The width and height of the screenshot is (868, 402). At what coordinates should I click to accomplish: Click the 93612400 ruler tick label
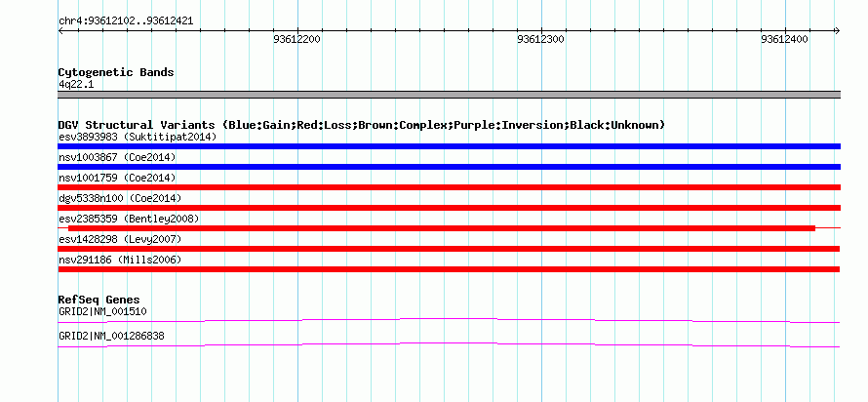[784, 39]
